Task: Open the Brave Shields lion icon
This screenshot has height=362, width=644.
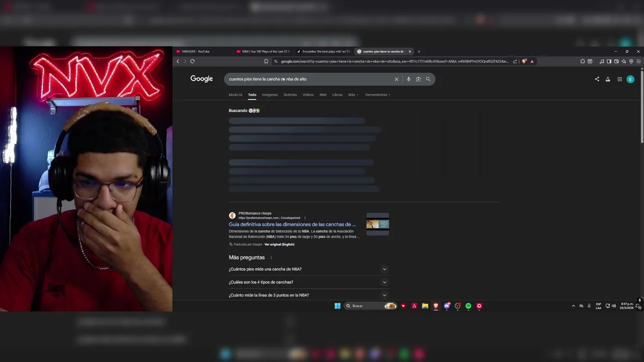Action: [524, 61]
